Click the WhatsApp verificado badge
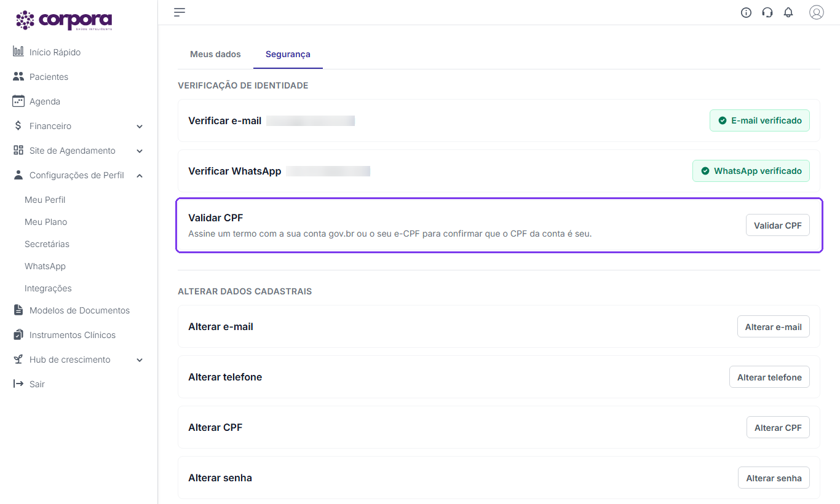Viewport: 840px width, 504px height. (751, 171)
